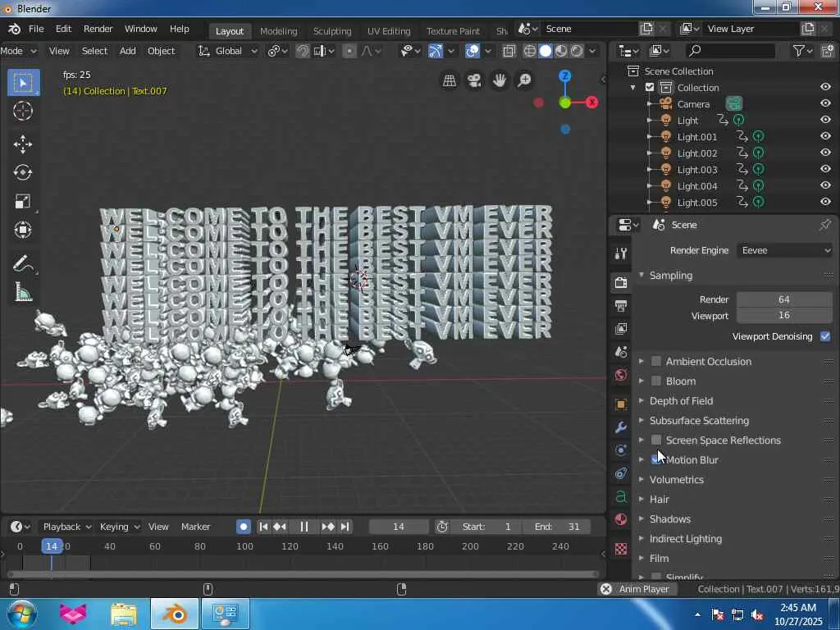Hide the Camera object with eye icon

[x=825, y=104]
